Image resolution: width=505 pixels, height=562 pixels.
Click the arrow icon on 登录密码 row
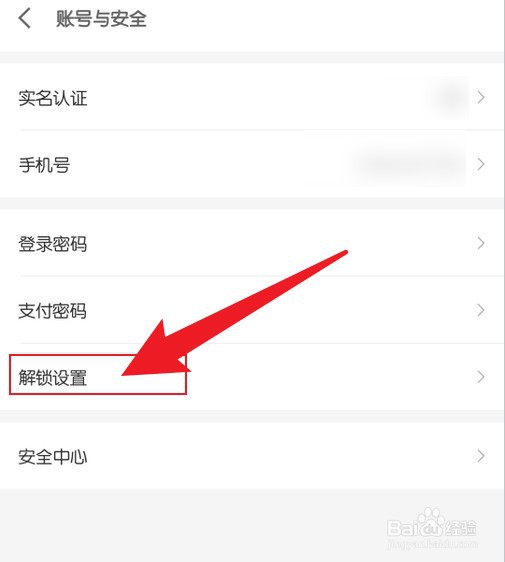[481, 243]
